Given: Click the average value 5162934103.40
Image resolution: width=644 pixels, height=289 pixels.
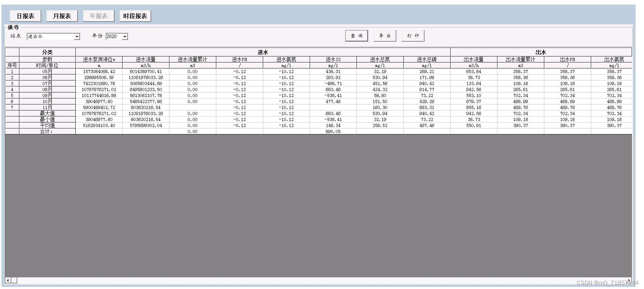Looking at the screenshot, I should [x=99, y=126].
